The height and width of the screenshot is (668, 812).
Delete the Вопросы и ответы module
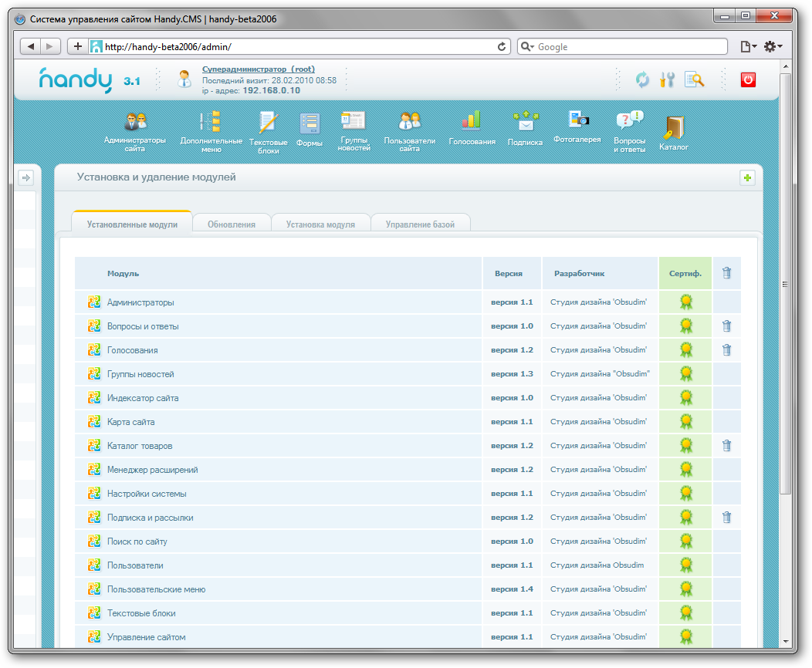726,326
